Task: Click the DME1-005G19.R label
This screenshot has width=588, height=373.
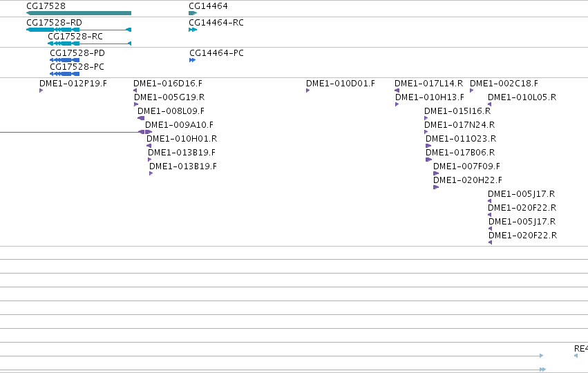Action: [169, 97]
